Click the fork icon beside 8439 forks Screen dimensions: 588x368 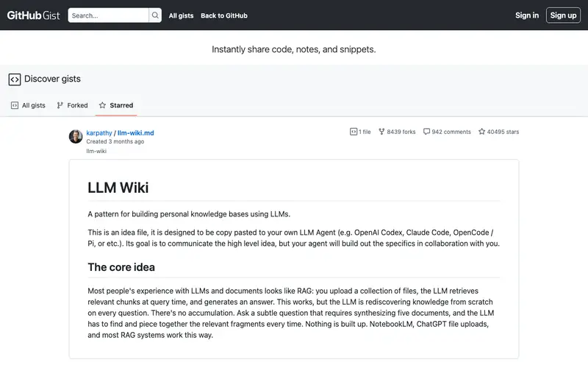tap(381, 132)
